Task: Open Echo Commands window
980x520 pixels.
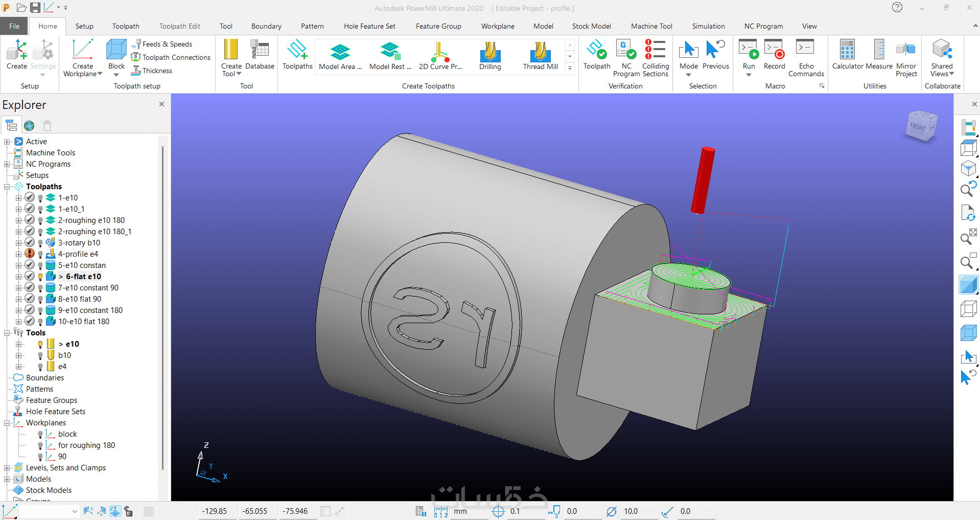Action: pyautogui.click(x=806, y=58)
